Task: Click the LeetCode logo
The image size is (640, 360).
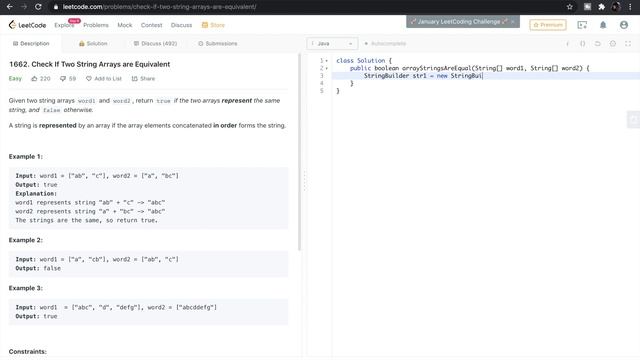Action: [x=27, y=25]
